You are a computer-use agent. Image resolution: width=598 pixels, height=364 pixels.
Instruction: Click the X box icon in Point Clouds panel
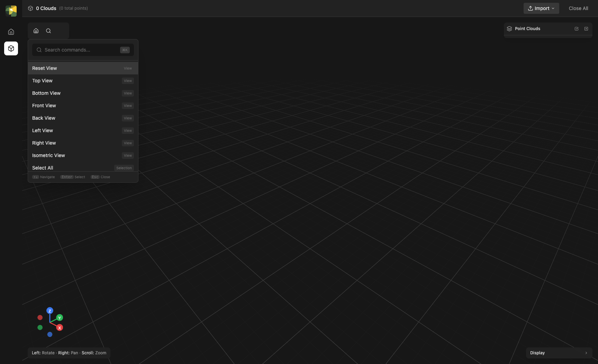pyautogui.click(x=586, y=29)
